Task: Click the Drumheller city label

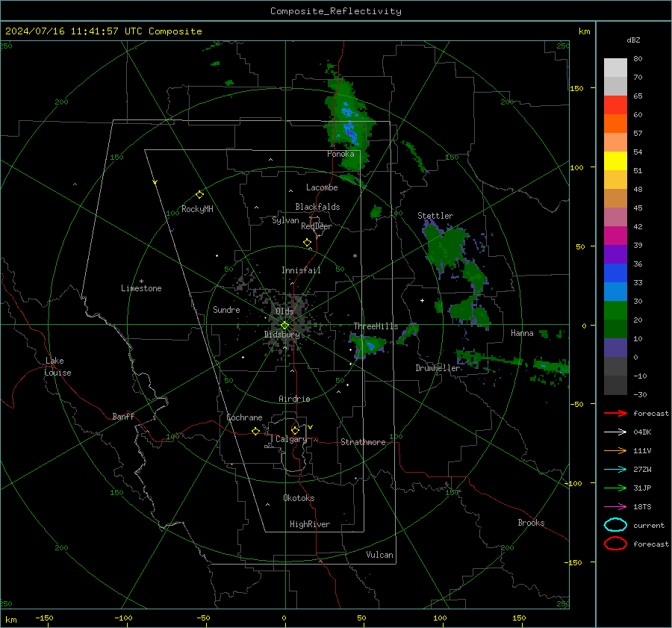Action: coord(438,368)
